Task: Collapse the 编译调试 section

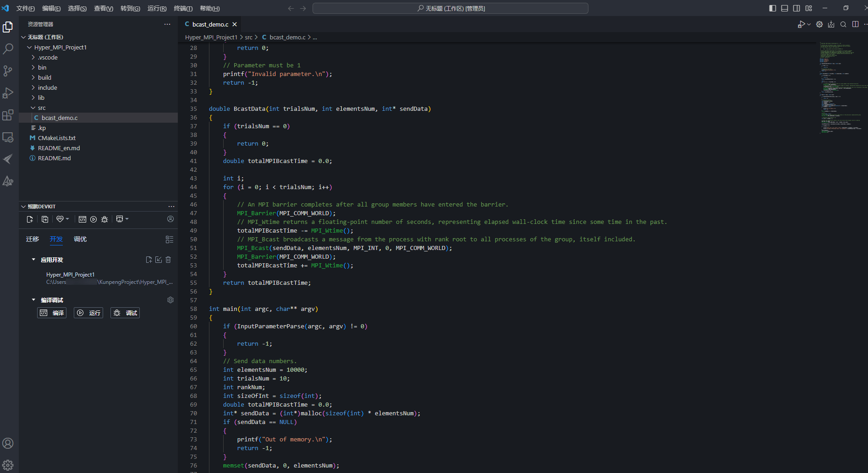Action: click(x=33, y=300)
